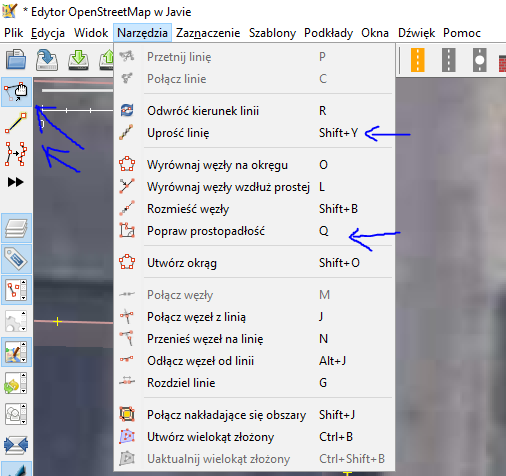Choose Odwróć kierunek linii
The image size is (506, 476).
pos(254,111)
